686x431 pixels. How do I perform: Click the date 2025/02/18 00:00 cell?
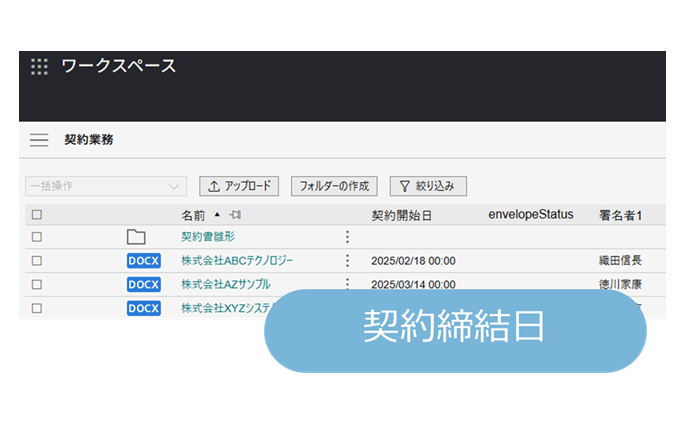point(413,261)
